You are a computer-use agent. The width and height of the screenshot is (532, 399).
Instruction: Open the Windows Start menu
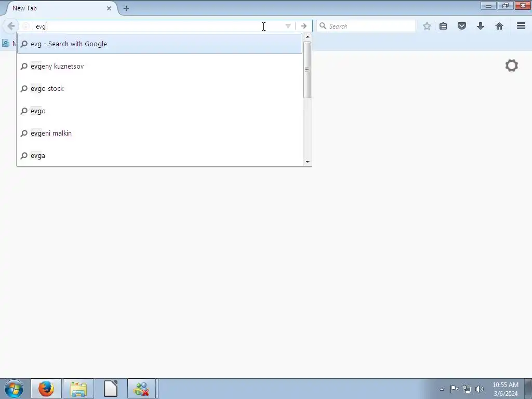14,389
